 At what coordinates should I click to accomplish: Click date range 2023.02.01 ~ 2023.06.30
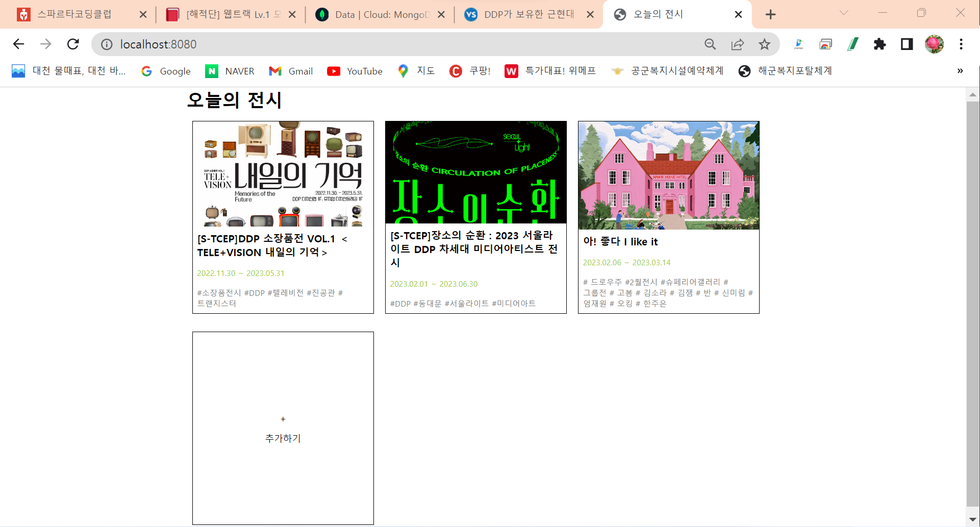pos(434,284)
